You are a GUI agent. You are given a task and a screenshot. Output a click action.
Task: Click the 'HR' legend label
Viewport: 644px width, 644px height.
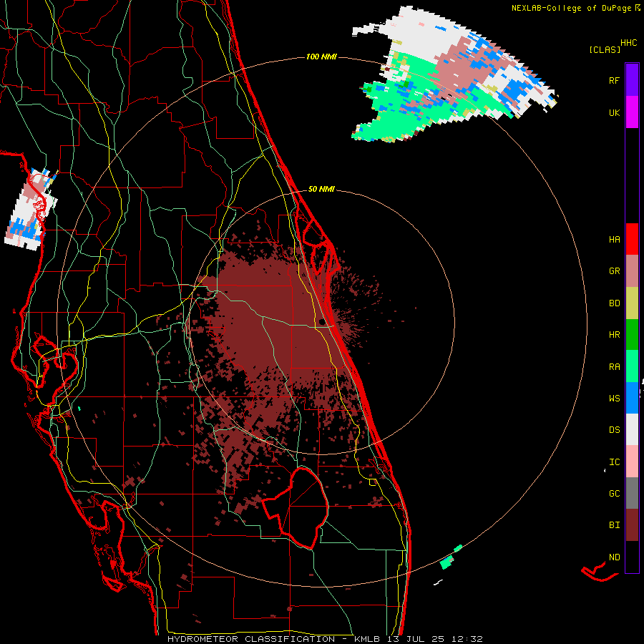tap(614, 335)
